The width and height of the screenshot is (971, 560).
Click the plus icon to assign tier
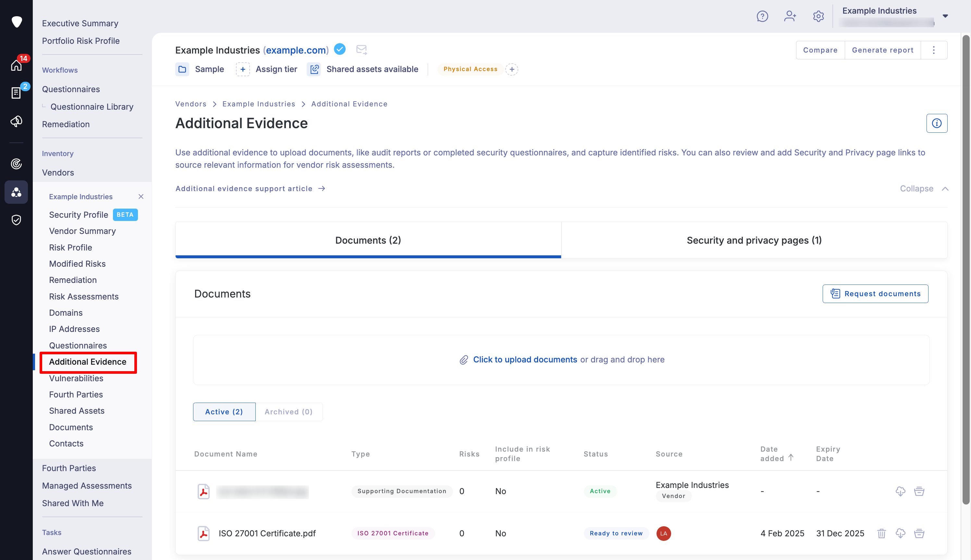point(243,69)
